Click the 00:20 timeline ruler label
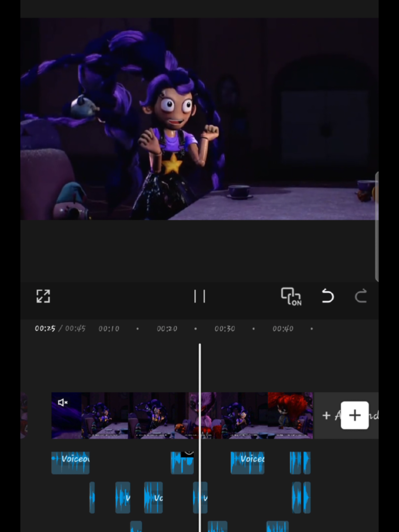 [167, 329]
